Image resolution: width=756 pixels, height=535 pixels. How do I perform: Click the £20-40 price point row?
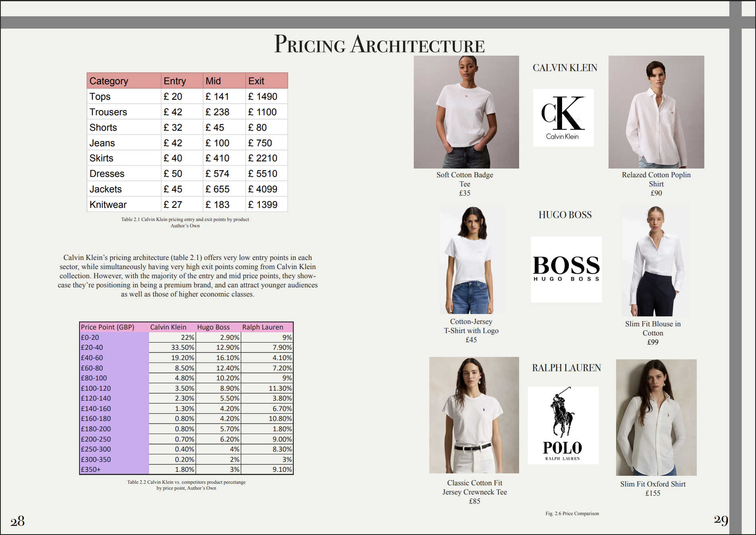[x=186, y=347]
